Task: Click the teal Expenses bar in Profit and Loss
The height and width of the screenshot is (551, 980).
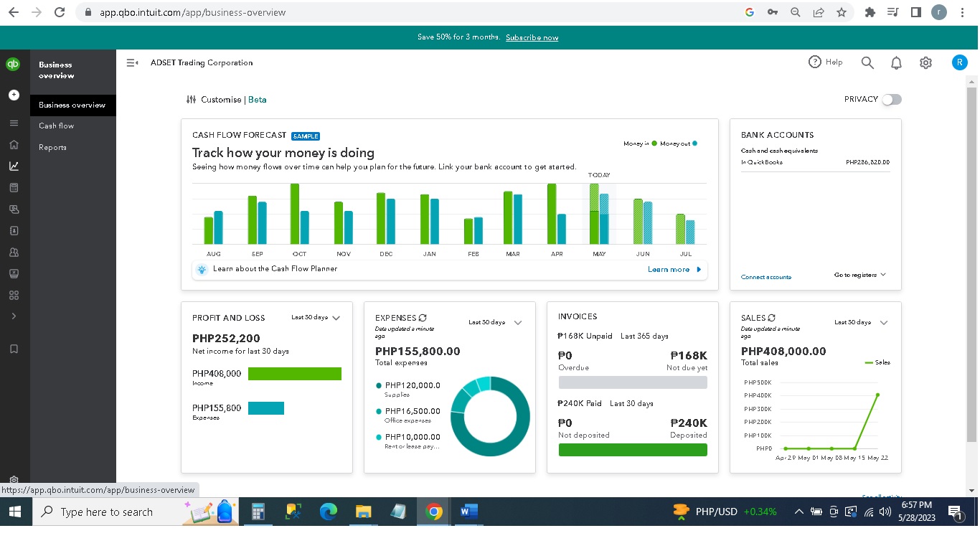Action: pos(266,408)
